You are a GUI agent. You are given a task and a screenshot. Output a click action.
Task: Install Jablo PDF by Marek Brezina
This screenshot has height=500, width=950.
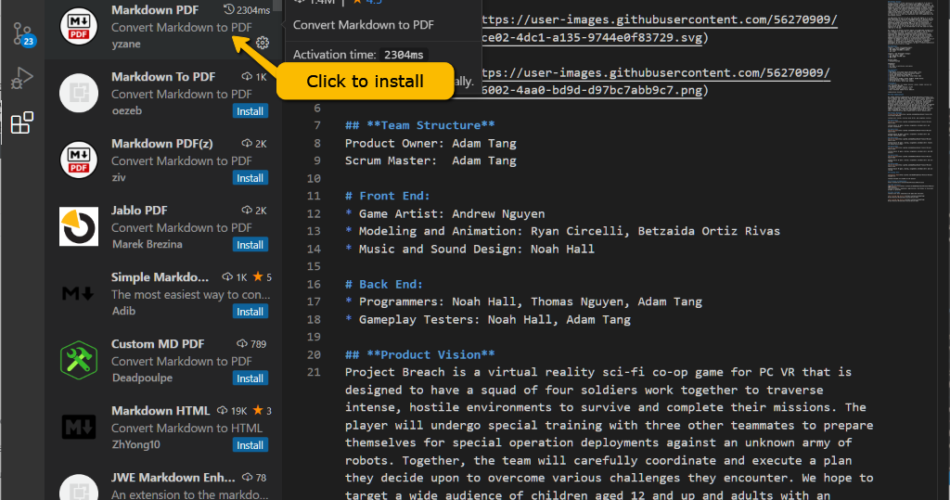[250, 245]
